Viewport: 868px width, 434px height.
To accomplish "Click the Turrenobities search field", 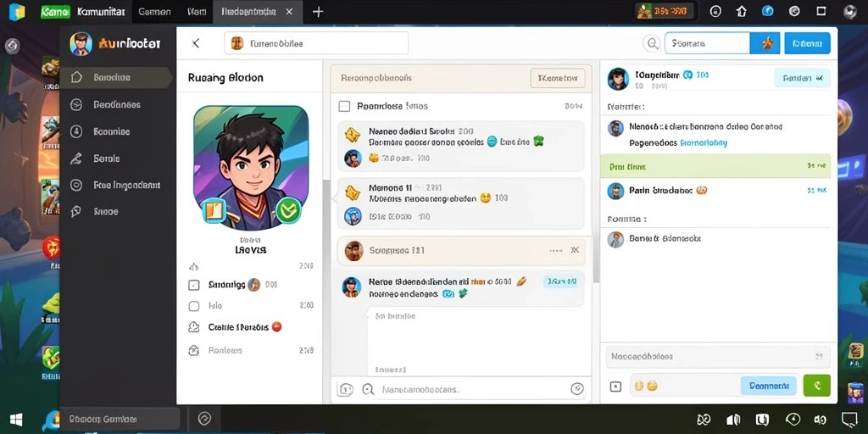I will pyautogui.click(x=316, y=43).
